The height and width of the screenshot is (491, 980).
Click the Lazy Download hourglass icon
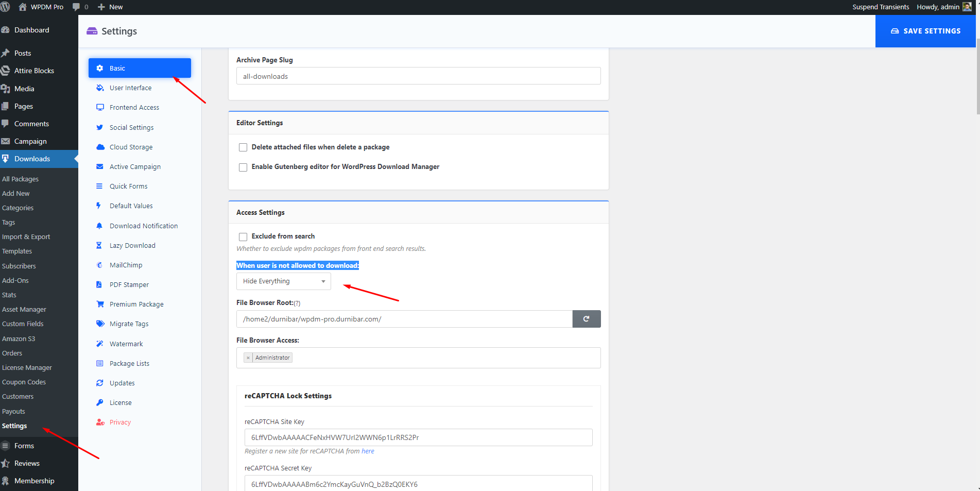coord(99,245)
